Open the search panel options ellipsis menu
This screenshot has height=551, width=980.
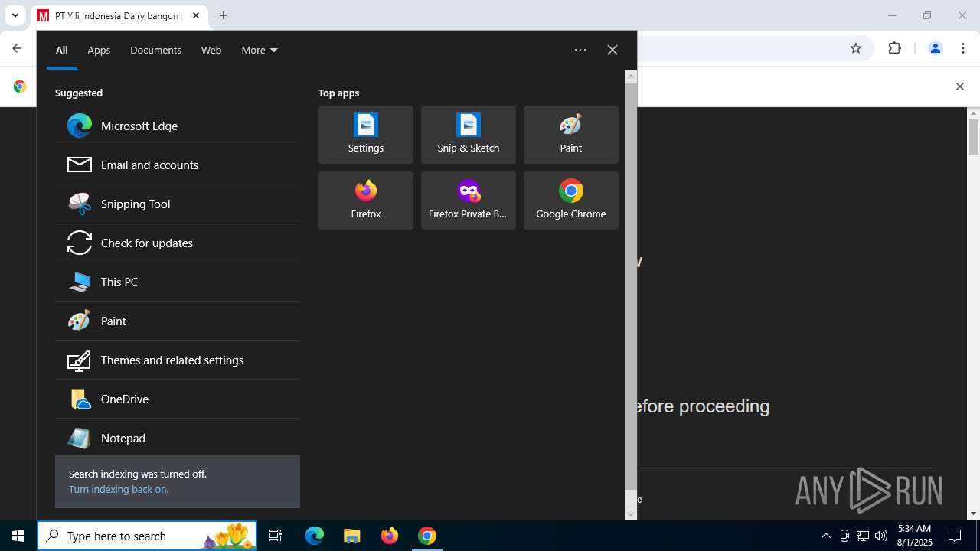point(580,50)
